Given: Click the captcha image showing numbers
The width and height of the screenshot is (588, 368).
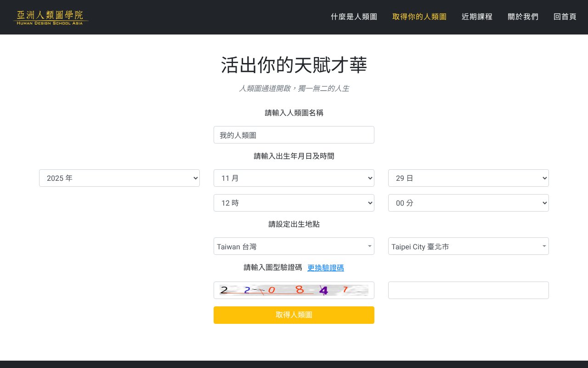Looking at the screenshot, I should point(294,290).
